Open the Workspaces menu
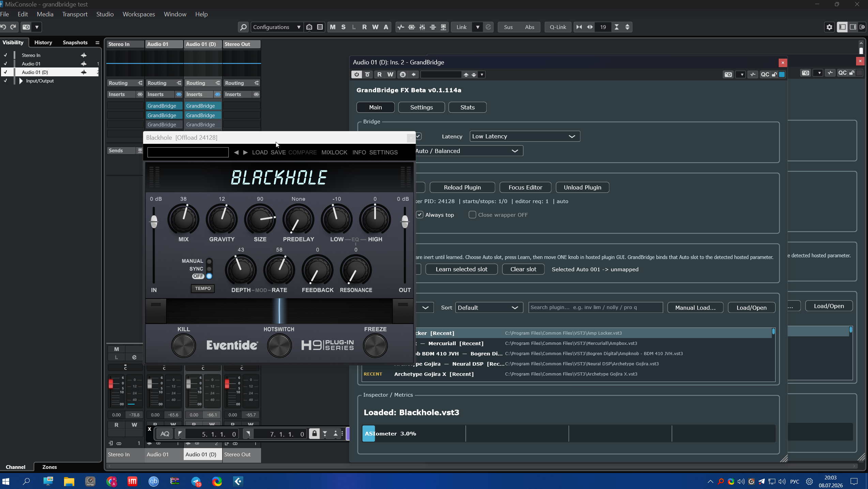 click(x=139, y=14)
